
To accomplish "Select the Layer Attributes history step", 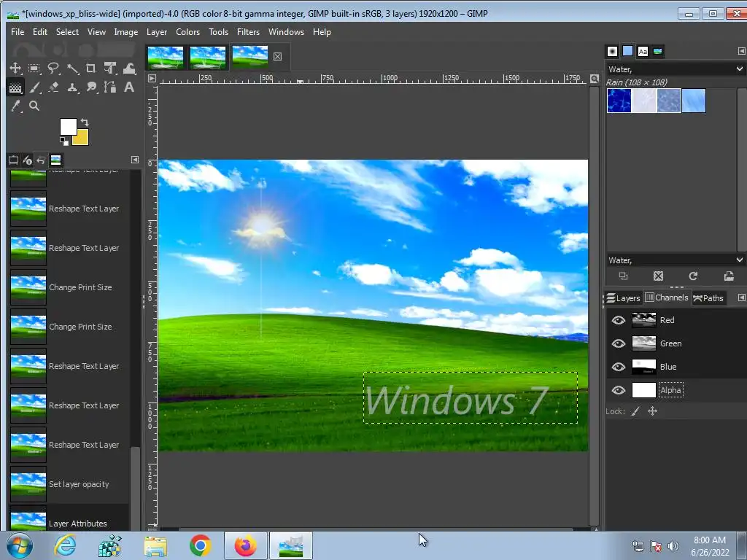I will point(69,519).
